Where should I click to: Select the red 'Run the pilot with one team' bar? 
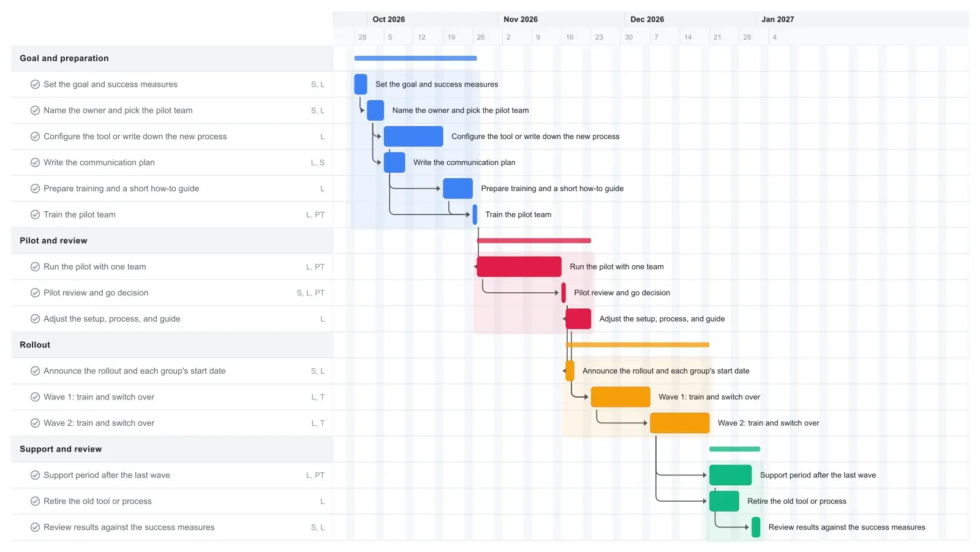point(519,267)
